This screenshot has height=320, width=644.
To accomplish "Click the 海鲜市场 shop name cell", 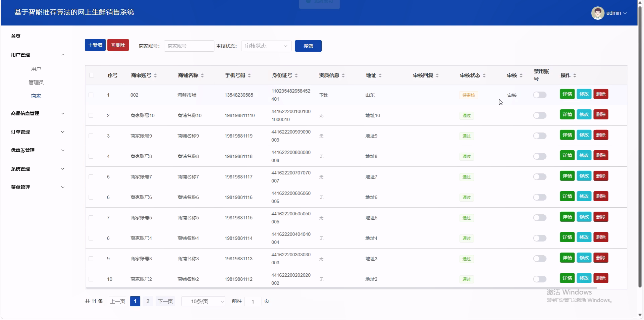I will pos(187,95).
